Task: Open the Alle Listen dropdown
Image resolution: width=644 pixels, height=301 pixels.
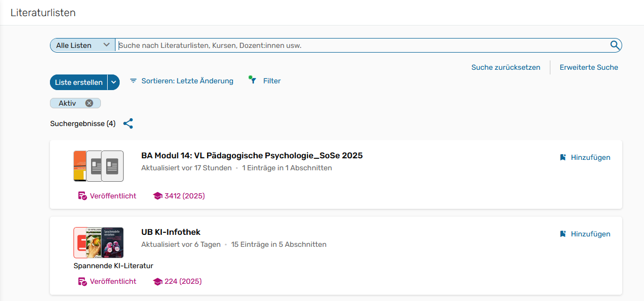Action: pos(82,45)
